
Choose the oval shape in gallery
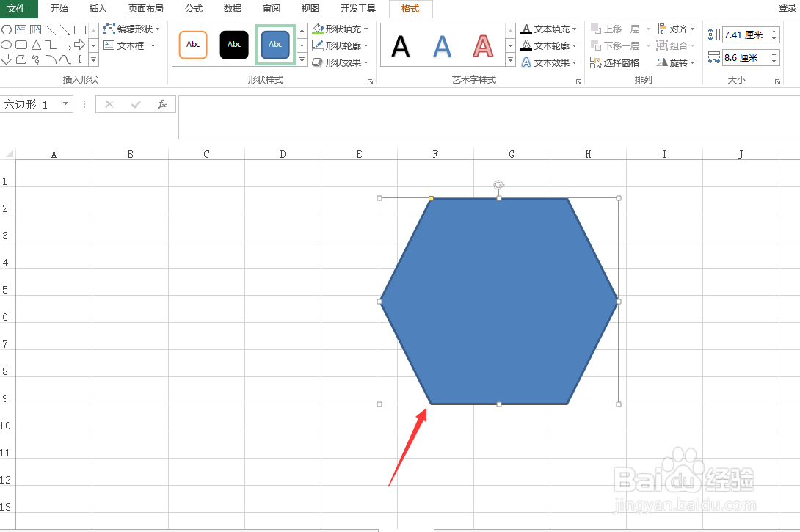pyautogui.click(x=7, y=45)
